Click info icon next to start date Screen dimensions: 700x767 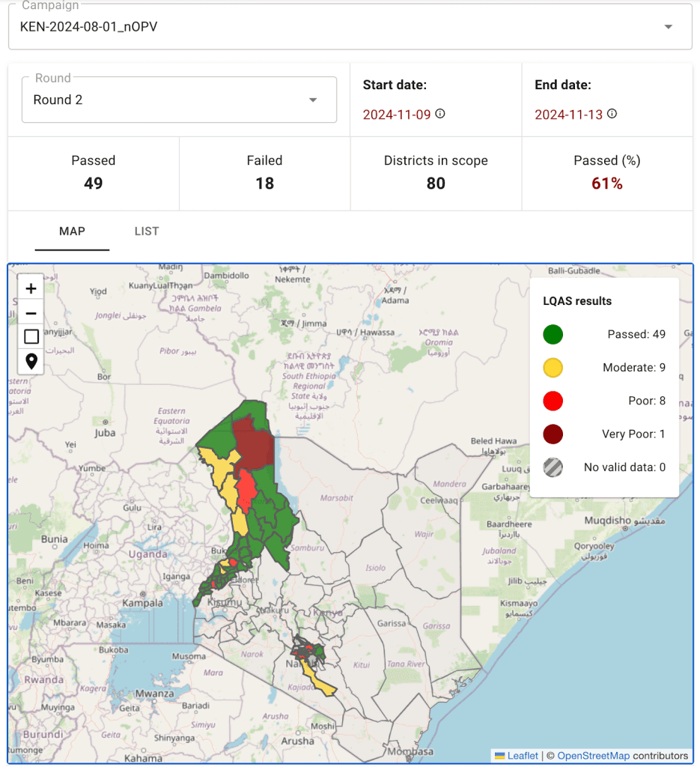pyautogui.click(x=440, y=114)
